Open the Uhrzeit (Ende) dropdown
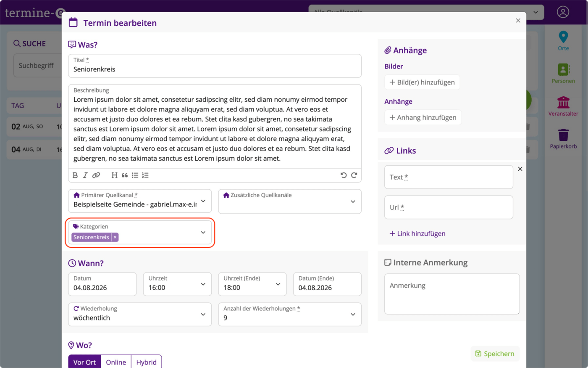The image size is (588, 368). point(252,284)
